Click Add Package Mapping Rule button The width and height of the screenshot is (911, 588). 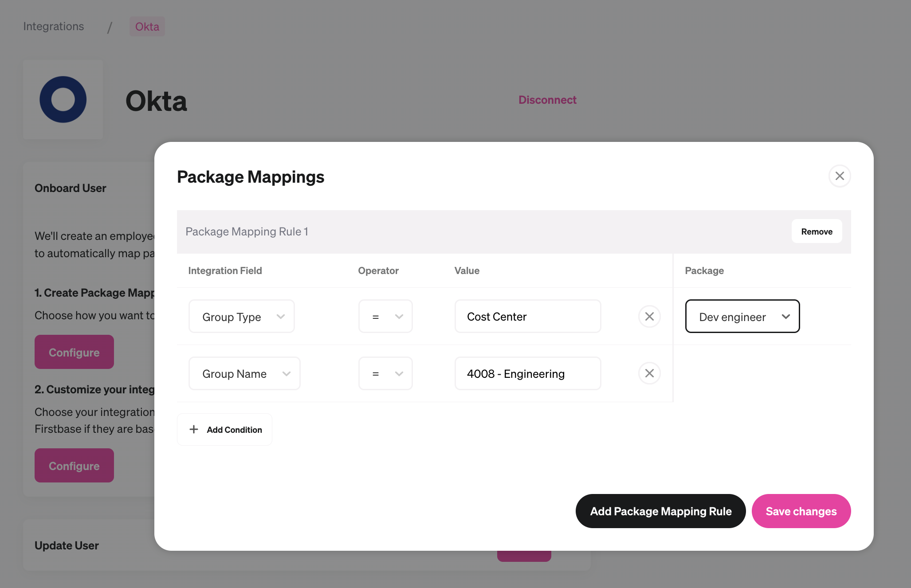(x=660, y=511)
